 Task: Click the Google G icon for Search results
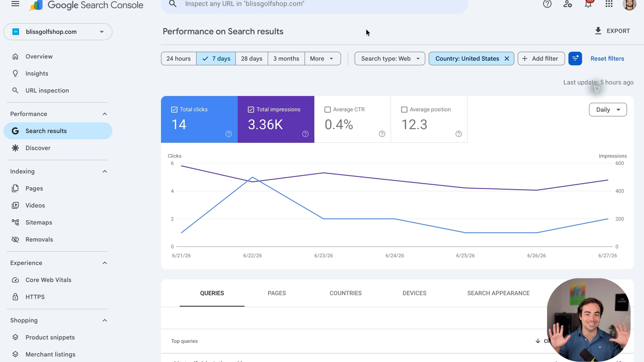point(15,131)
